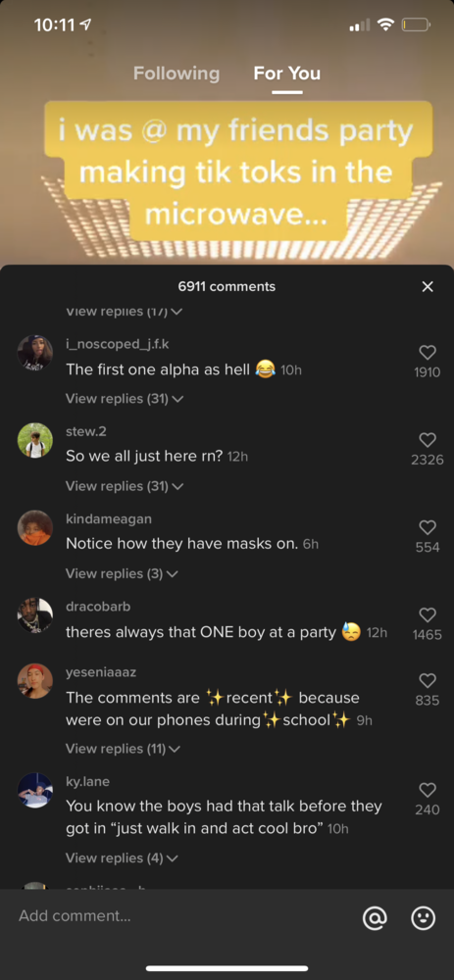The image size is (454, 980).
Task: Like dracobarb's comment about ONE boy
Action: coord(428,615)
